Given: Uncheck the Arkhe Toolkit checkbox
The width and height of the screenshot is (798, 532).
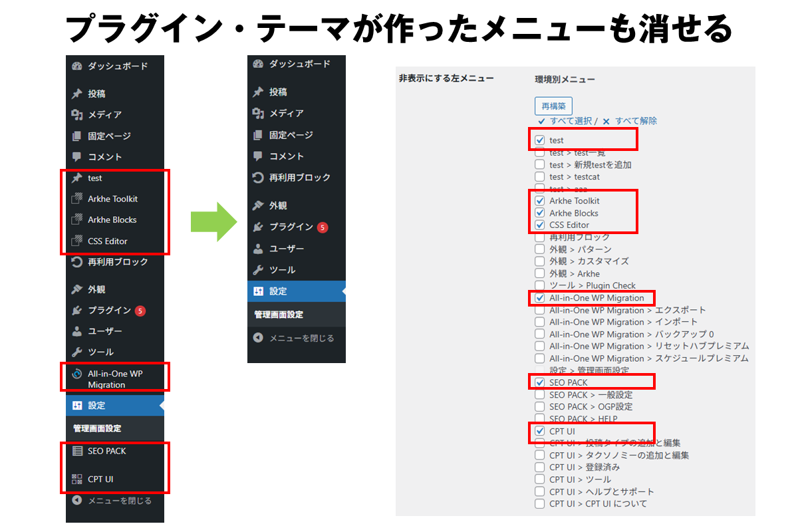Looking at the screenshot, I should click(540, 201).
